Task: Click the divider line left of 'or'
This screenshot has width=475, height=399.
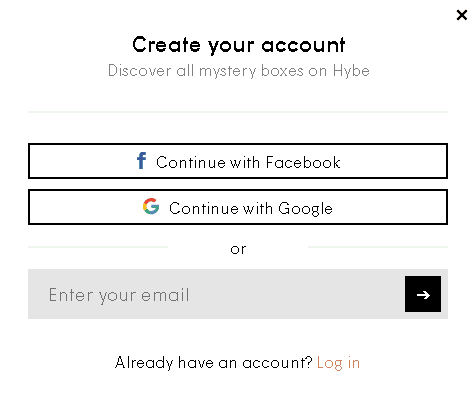Action: [x=98, y=247]
